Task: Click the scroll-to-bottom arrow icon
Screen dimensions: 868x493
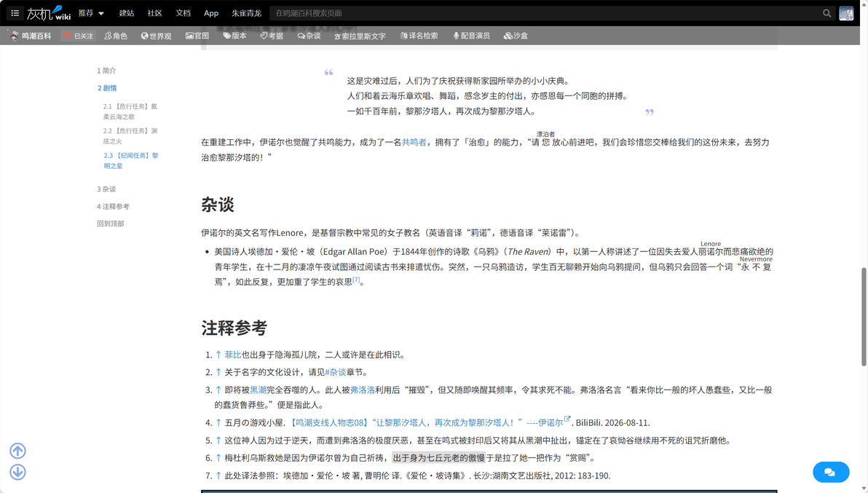Action: [x=17, y=472]
